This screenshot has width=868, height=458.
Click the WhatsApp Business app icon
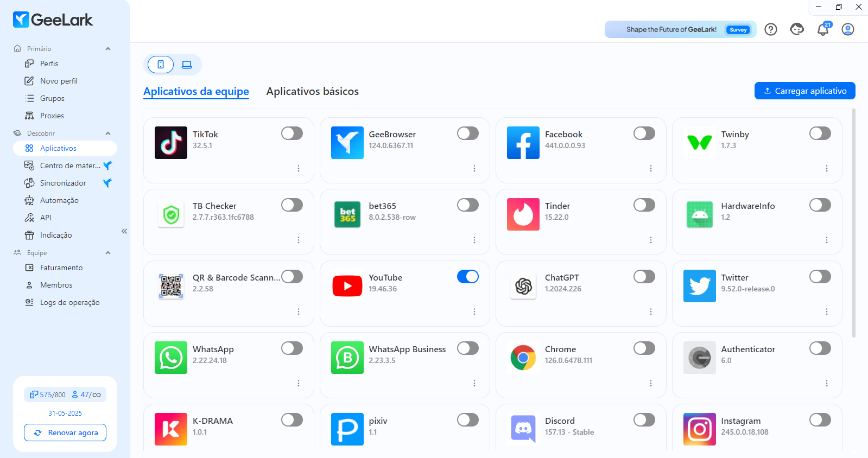tap(347, 358)
